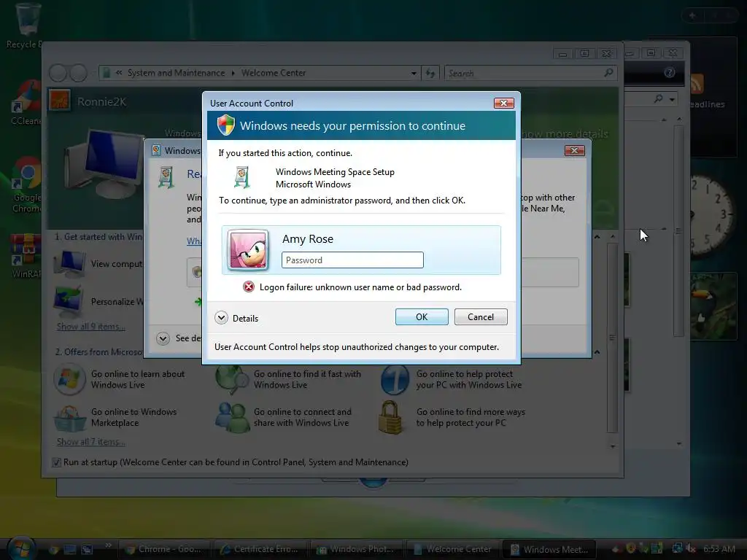This screenshot has width=747, height=560.
Task: Click the Cancel button in UAC dialog
Action: click(x=481, y=317)
